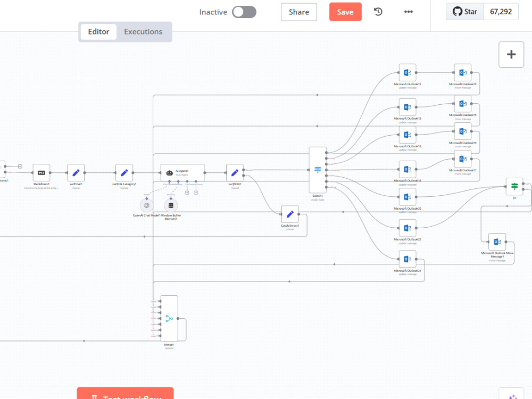The width and height of the screenshot is (532, 399).
Task: Save the workflow
Action: (x=345, y=12)
